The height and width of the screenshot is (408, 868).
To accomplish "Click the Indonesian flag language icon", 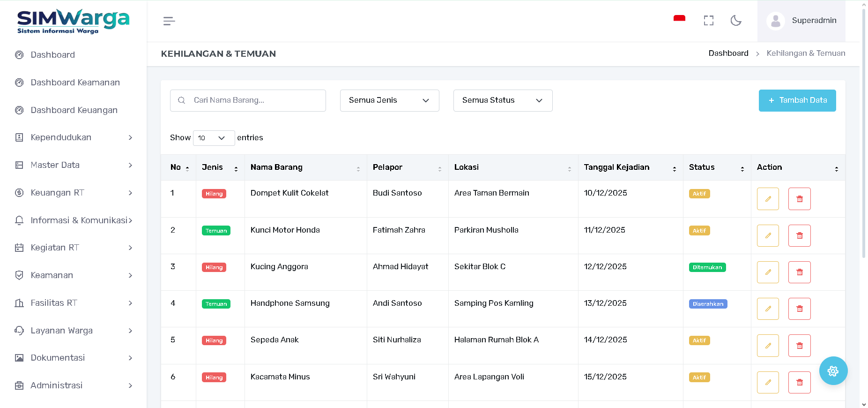I will click(x=679, y=20).
